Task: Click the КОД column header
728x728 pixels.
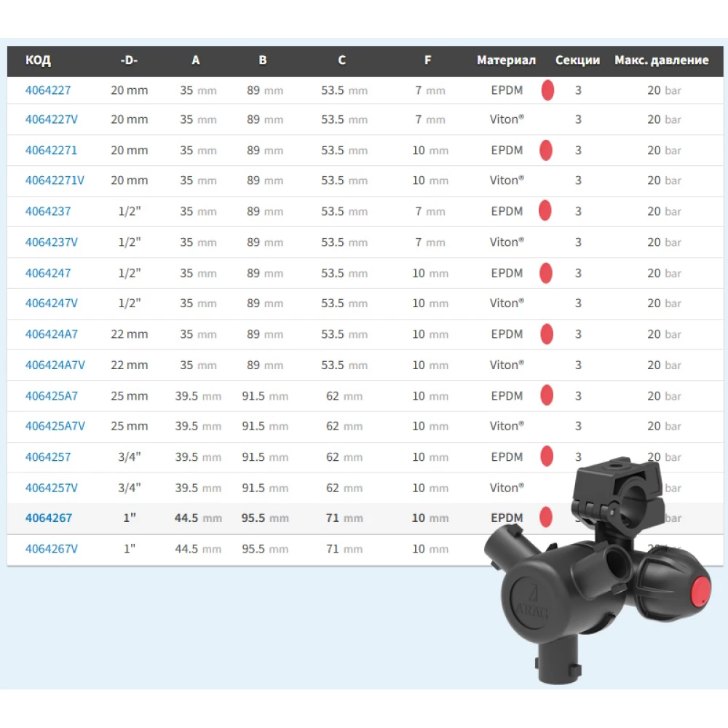Action: pos(38,60)
